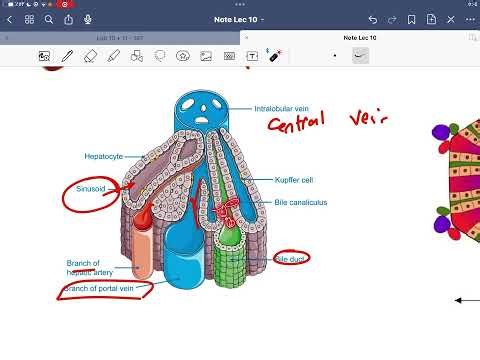This screenshot has height=360, width=480.
Task: Select the Lasso selection tool
Action: coord(160,56)
